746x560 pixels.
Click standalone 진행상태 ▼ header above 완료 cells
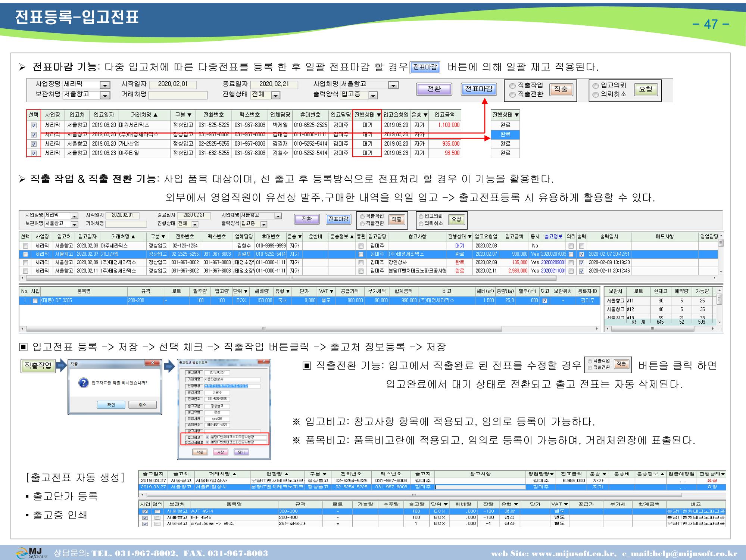click(x=505, y=115)
